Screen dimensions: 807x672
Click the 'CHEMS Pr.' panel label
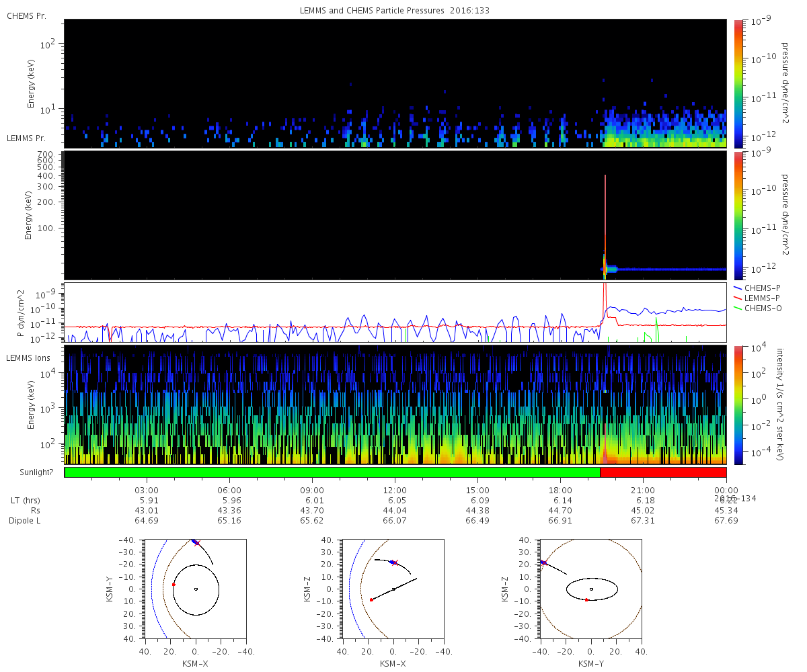(26, 15)
